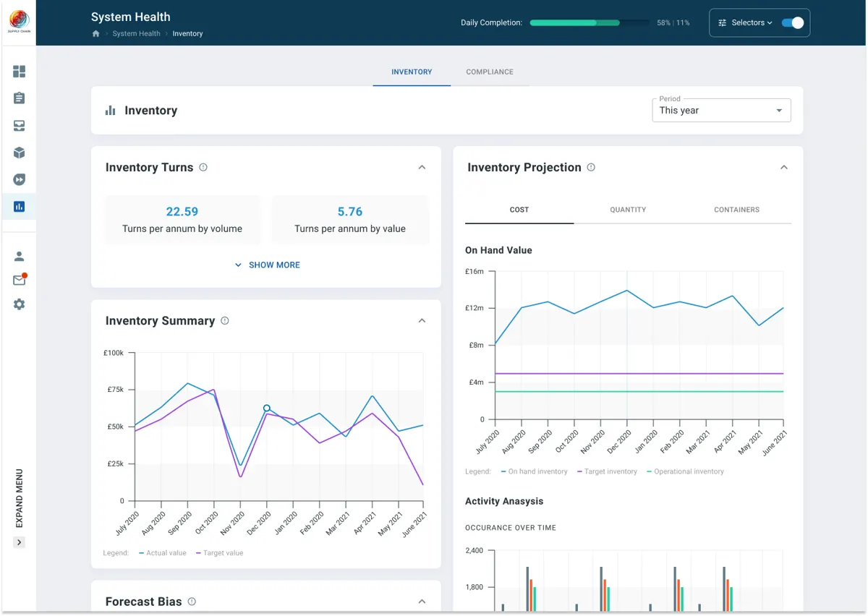Open the Selectors dropdown
868x616 pixels.
tap(745, 22)
